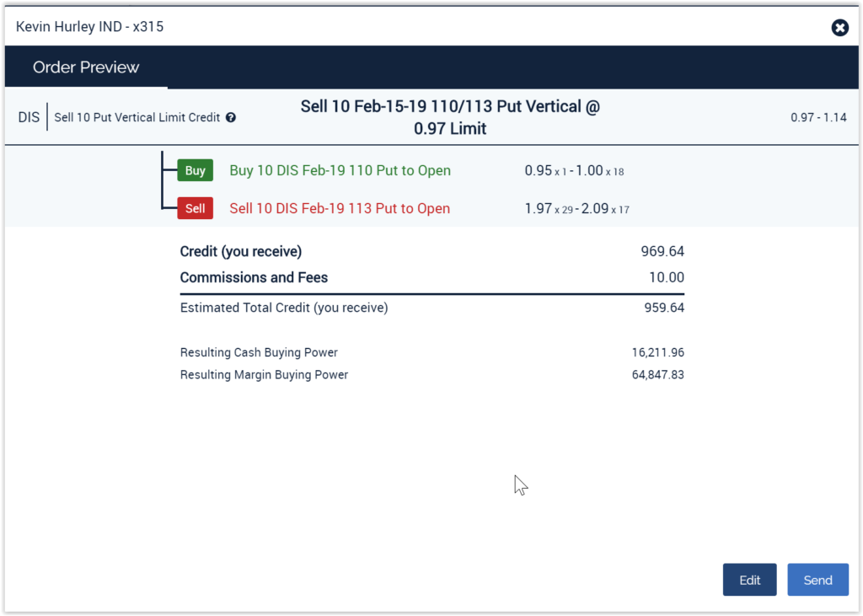Click the Estimated Total Credit value 959.64
The height and width of the screenshot is (616, 863).
point(664,308)
